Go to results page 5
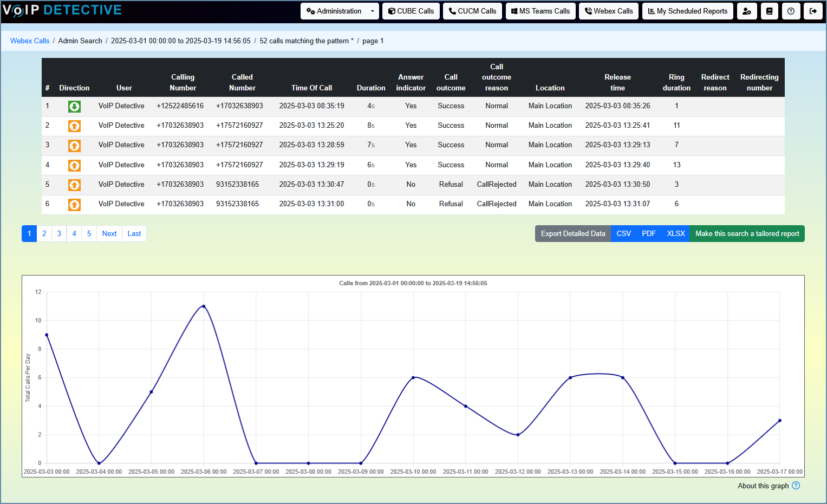The width and height of the screenshot is (827, 504). 89,233
